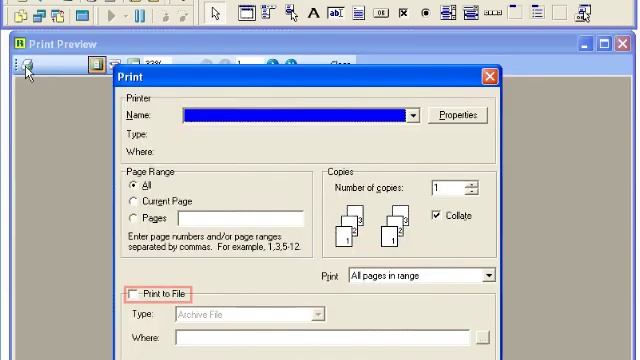Choose the blank rectangle control tool icon
This screenshot has height=360, width=640.
pos(560,13)
